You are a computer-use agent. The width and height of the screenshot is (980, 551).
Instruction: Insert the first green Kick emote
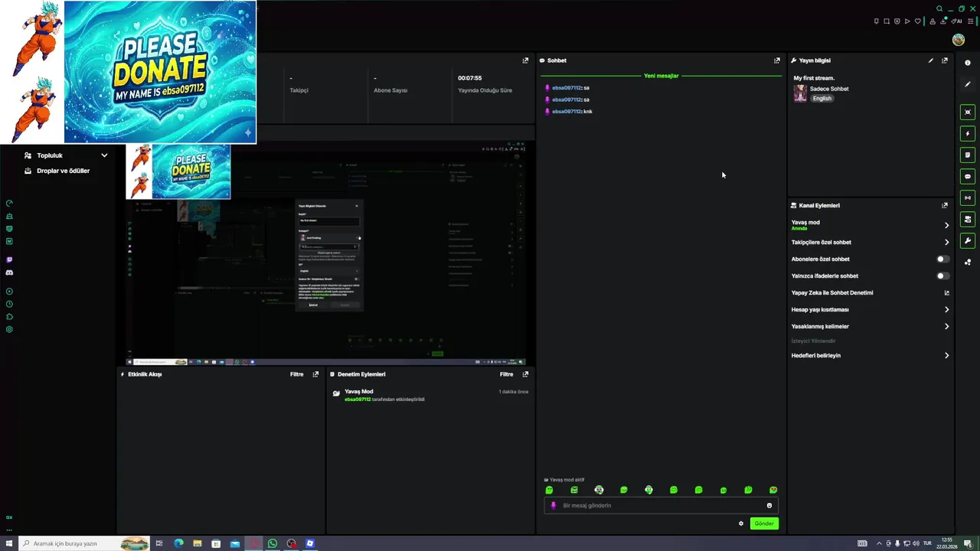coord(549,490)
